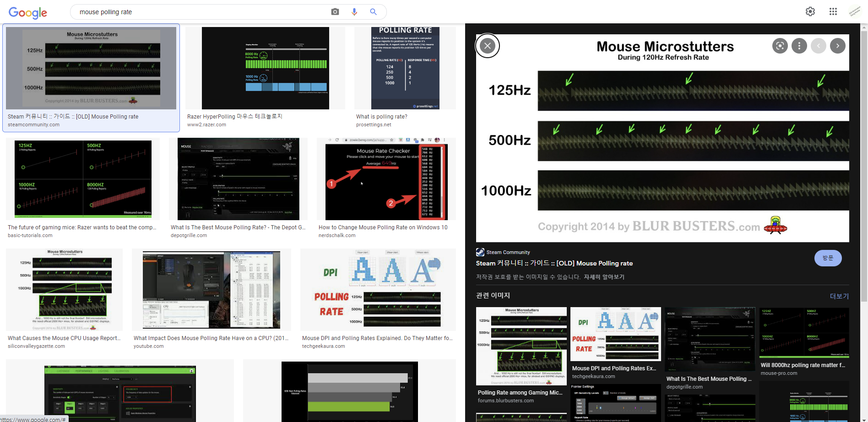
Task: Open related image 'Mouse DPI and Polling Rates Ex...'
Action: pos(616,334)
